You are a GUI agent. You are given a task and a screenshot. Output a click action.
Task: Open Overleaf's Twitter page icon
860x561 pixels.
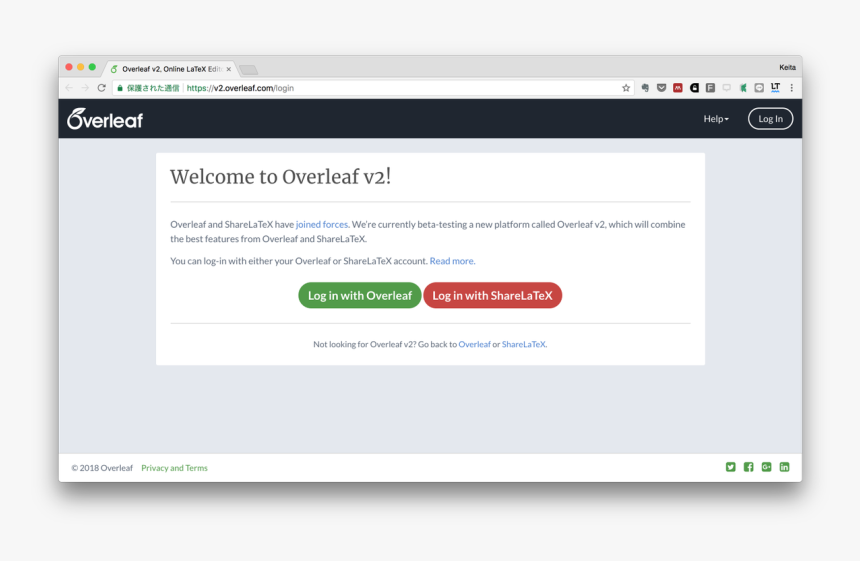(731, 467)
